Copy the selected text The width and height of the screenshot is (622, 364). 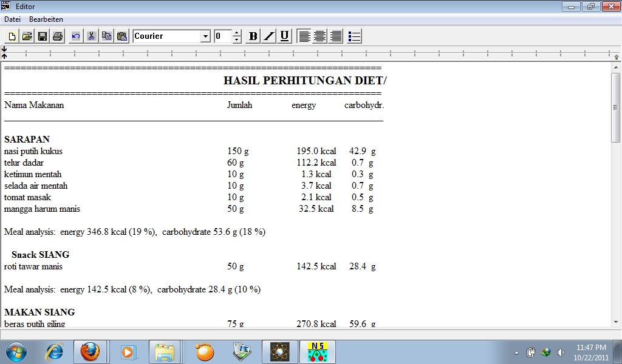point(106,36)
